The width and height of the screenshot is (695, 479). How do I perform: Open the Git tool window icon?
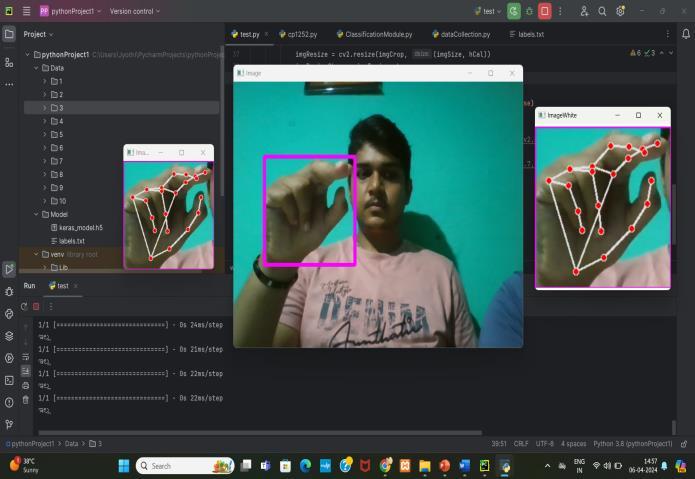coord(9,424)
